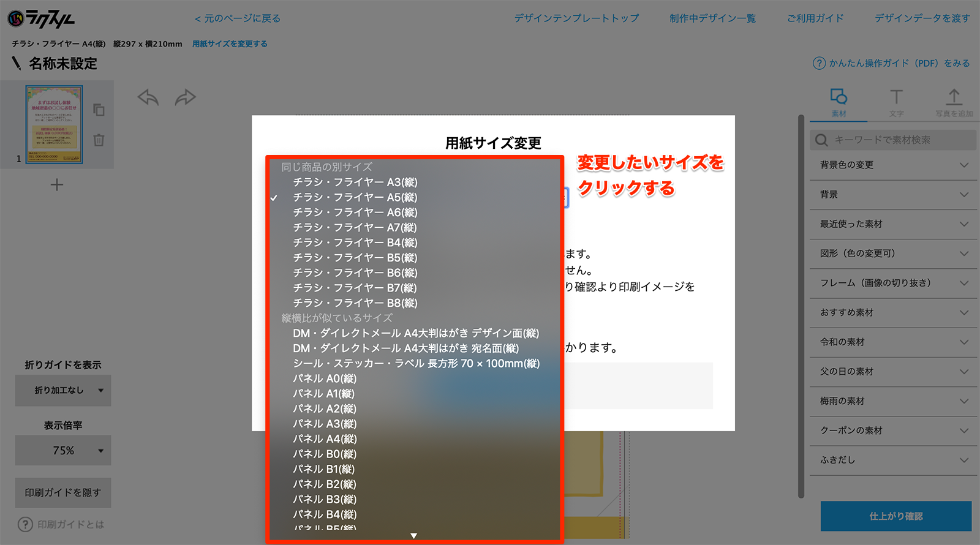This screenshot has width=980, height=545.
Task: Open 制作中デザイン一覧 link
Action: pos(712,18)
